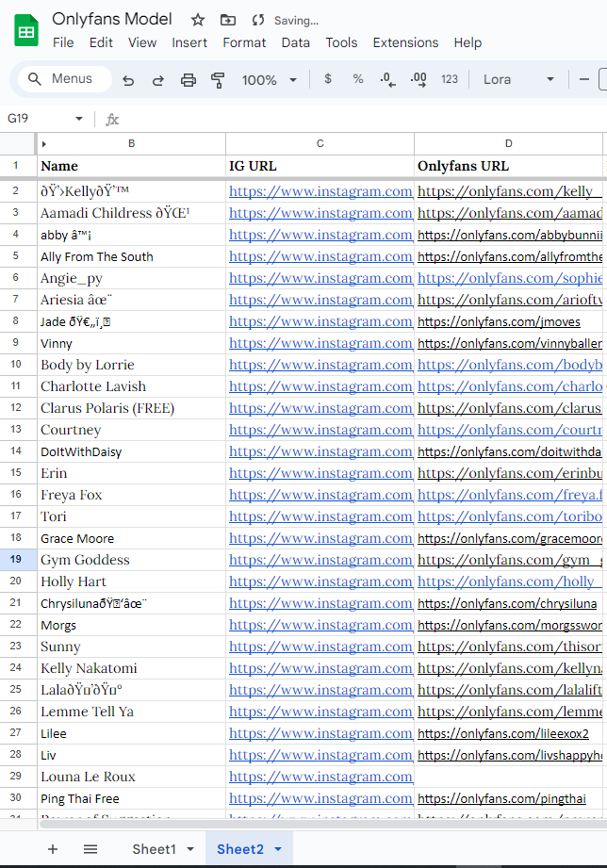Open the All sheets list icon
607x868 pixels.
(90, 849)
